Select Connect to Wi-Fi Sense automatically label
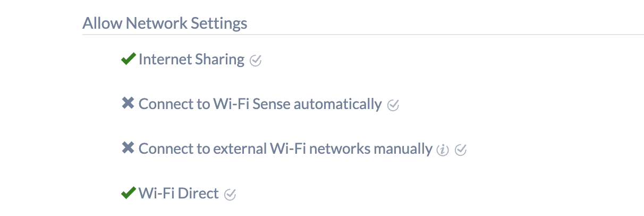The height and width of the screenshot is (216, 644). coord(260,104)
